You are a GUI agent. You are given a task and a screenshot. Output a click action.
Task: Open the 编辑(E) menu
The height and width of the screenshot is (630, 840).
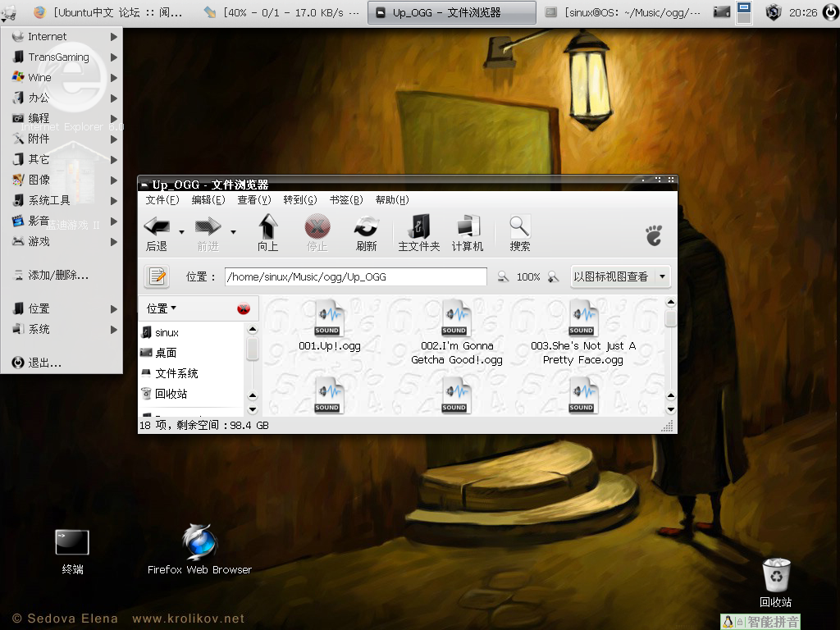[208, 200]
